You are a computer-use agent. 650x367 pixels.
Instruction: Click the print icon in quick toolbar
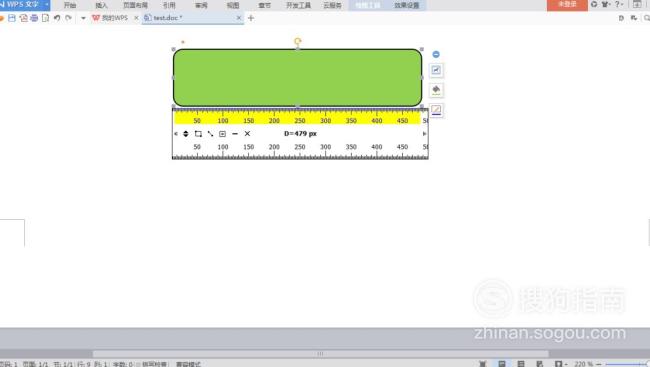tap(34, 18)
